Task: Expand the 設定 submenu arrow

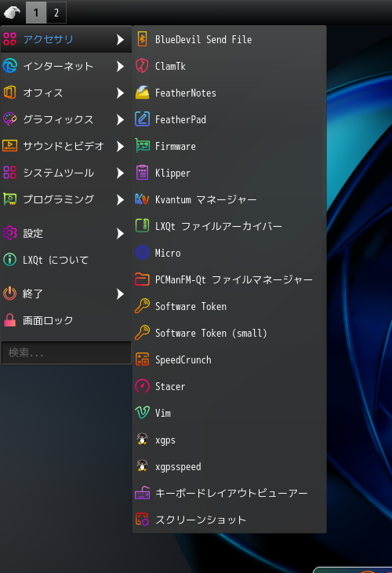Action: point(120,233)
